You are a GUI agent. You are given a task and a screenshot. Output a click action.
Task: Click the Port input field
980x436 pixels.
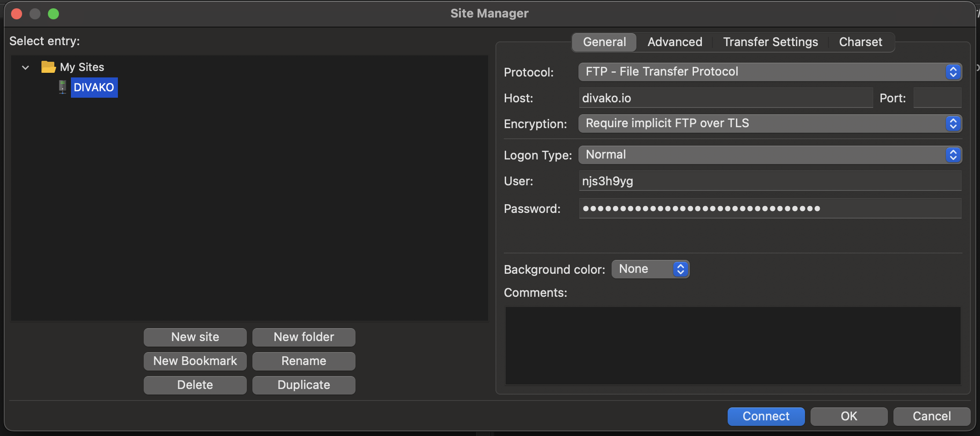coord(938,98)
